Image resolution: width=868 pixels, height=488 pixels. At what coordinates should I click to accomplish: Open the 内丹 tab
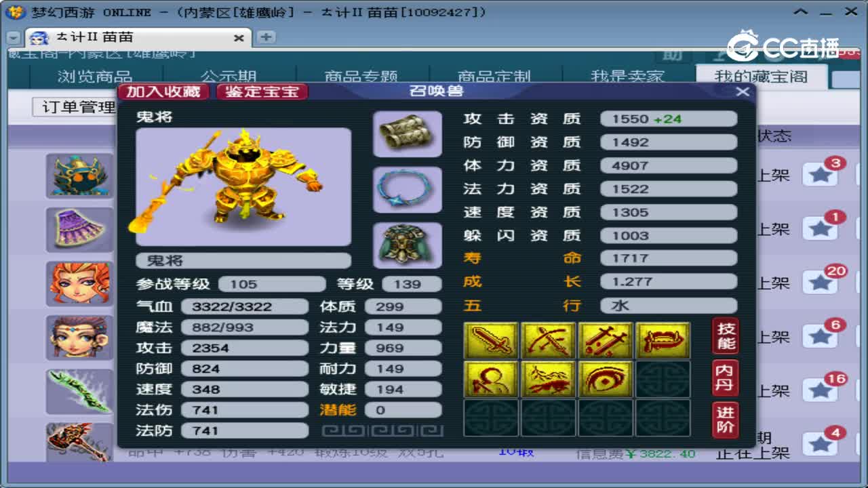pyautogui.click(x=726, y=378)
